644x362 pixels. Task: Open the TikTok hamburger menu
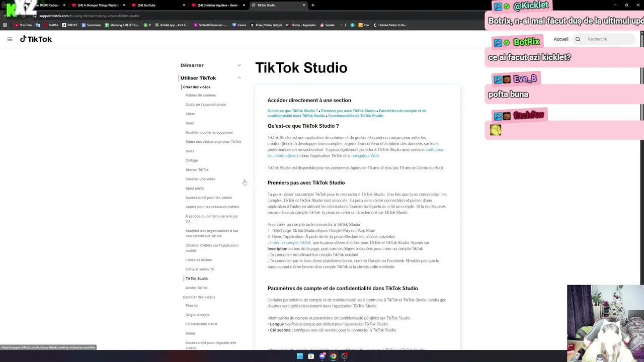pos(10,39)
